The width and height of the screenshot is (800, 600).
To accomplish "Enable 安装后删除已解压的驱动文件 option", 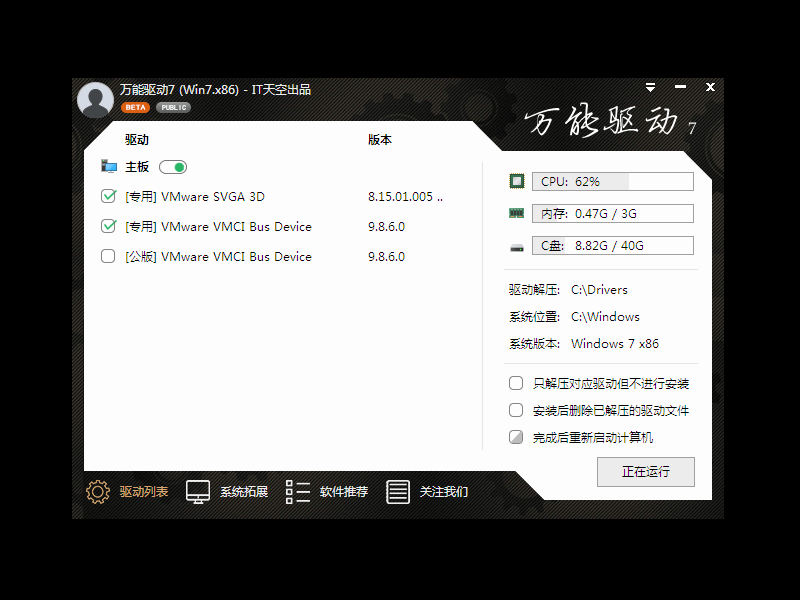I will [516, 410].
